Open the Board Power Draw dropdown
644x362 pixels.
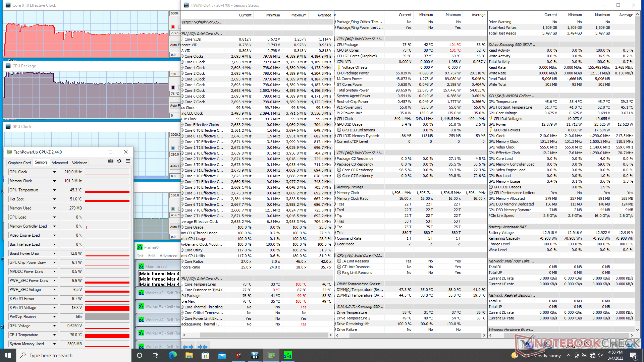pyautogui.click(x=54, y=253)
